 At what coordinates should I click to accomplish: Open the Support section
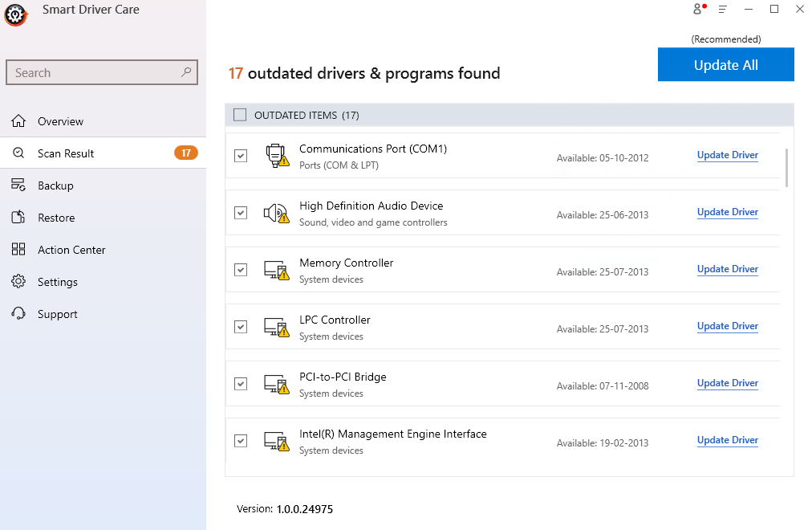coord(58,314)
